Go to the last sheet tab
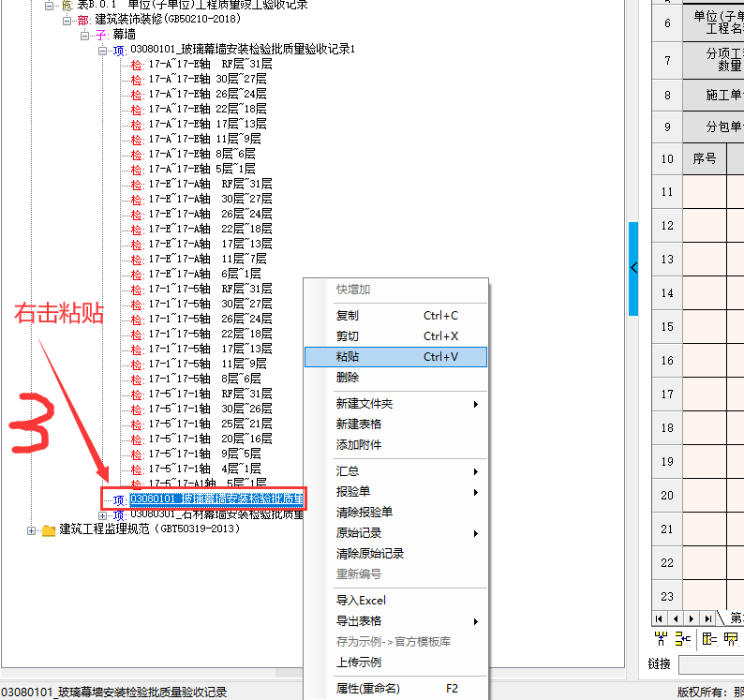 click(707, 618)
